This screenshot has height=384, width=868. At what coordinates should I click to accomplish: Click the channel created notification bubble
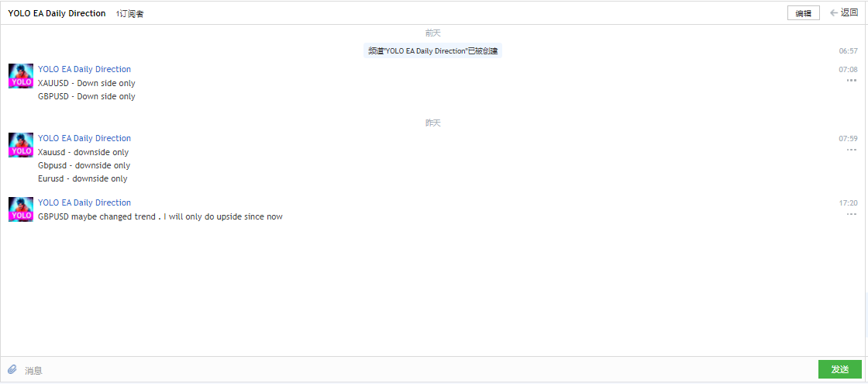[433, 51]
